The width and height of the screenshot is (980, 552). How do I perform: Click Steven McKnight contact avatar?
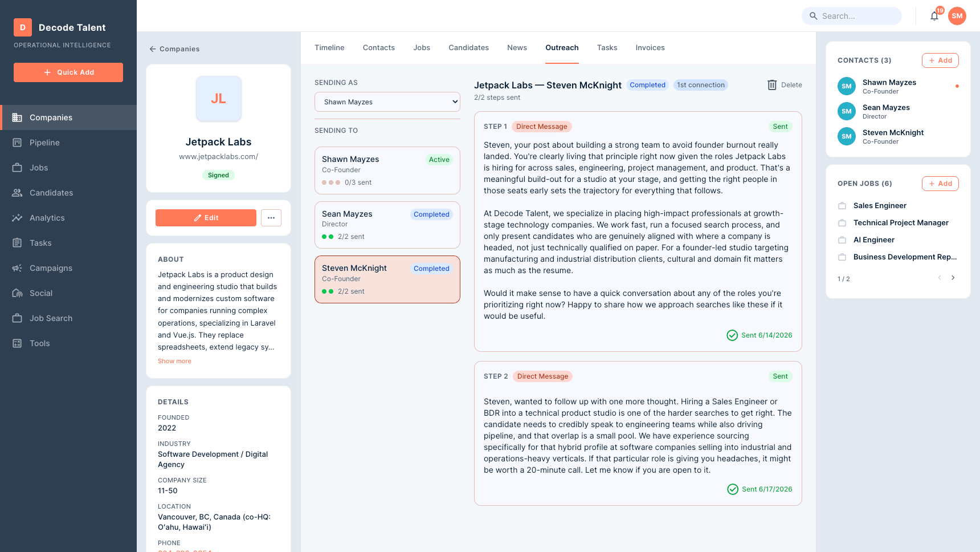click(x=847, y=136)
